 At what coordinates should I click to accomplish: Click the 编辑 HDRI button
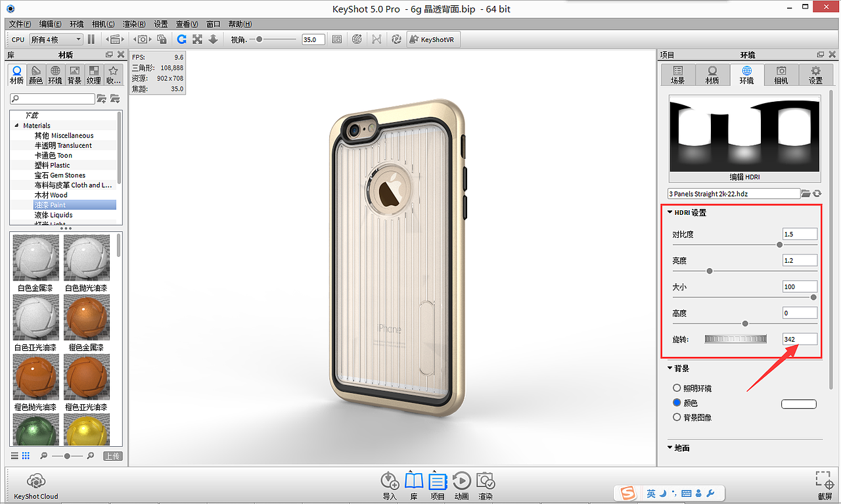point(744,177)
